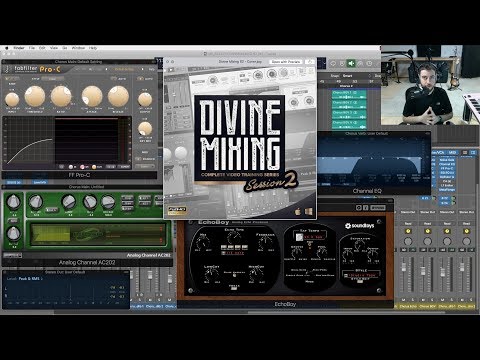Open the Pro-C preset name selector
Viewport: 480px width, 360px height.
(x=125, y=69)
